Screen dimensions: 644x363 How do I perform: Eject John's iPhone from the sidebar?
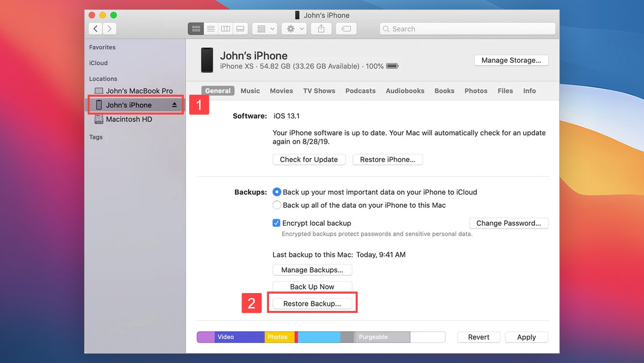[x=174, y=105]
